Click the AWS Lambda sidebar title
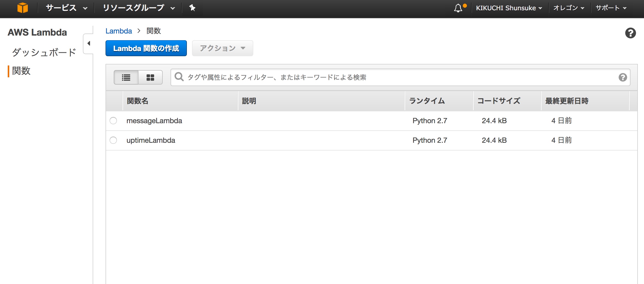The width and height of the screenshot is (644, 284). pos(37,32)
